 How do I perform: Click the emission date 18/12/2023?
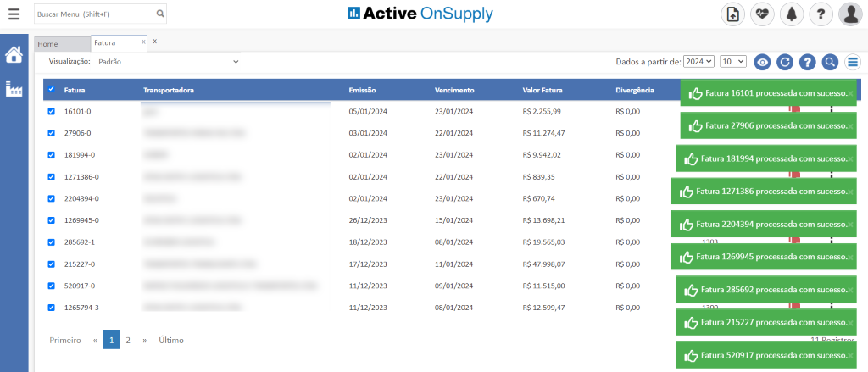click(368, 242)
